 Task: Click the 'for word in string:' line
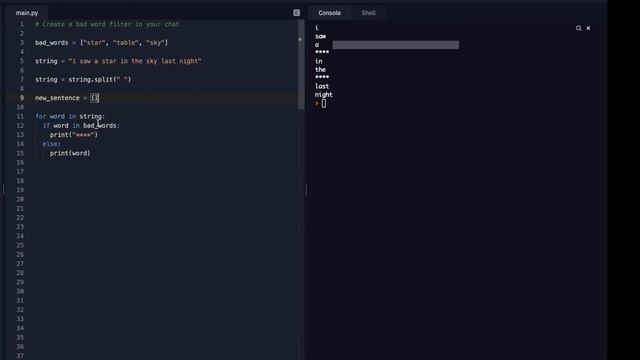(x=70, y=116)
